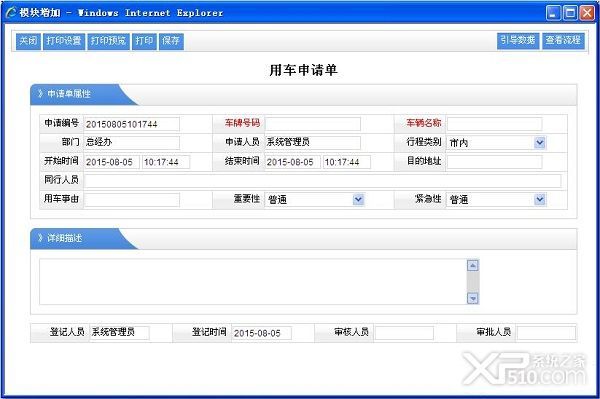Screen dimensions: 600x399
Task: Click the 登记人员 input field
Action: click(x=119, y=332)
